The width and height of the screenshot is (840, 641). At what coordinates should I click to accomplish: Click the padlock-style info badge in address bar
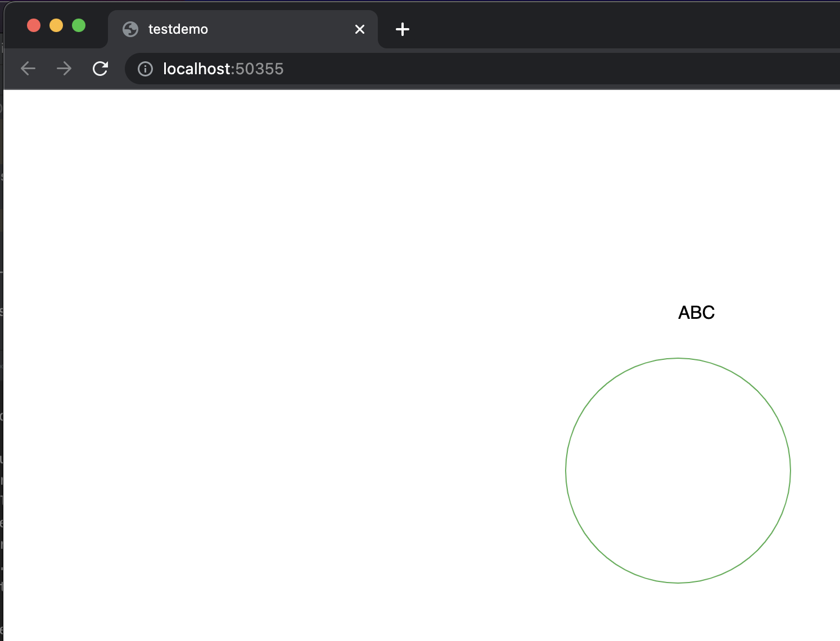click(x=145, y=69)
